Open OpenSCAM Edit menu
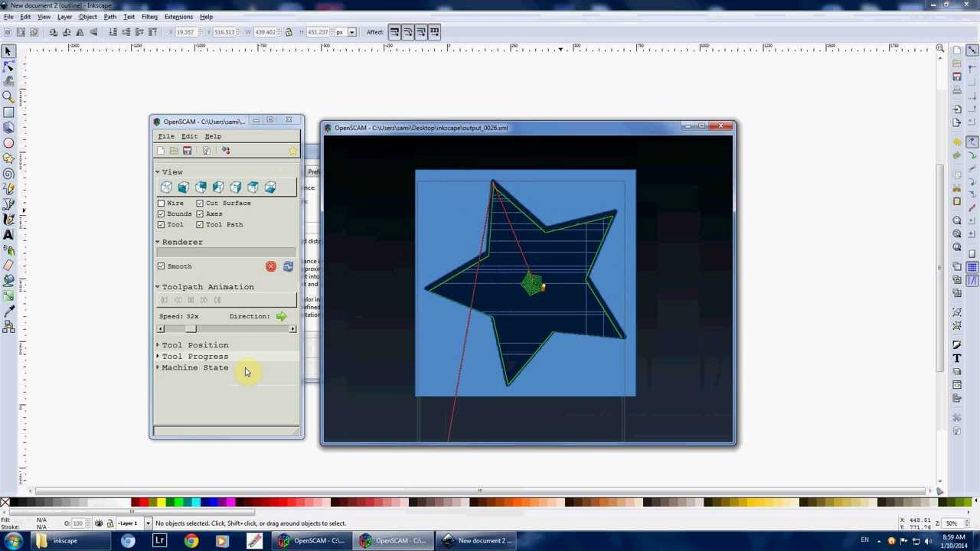Viewport: 980px width, 551px height. pos(189,136)
